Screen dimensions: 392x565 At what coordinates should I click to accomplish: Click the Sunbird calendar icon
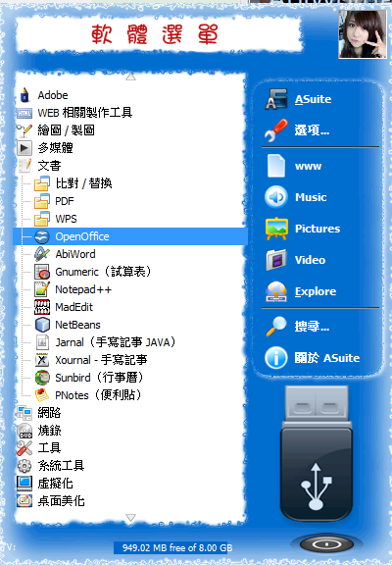click(42, 378)
